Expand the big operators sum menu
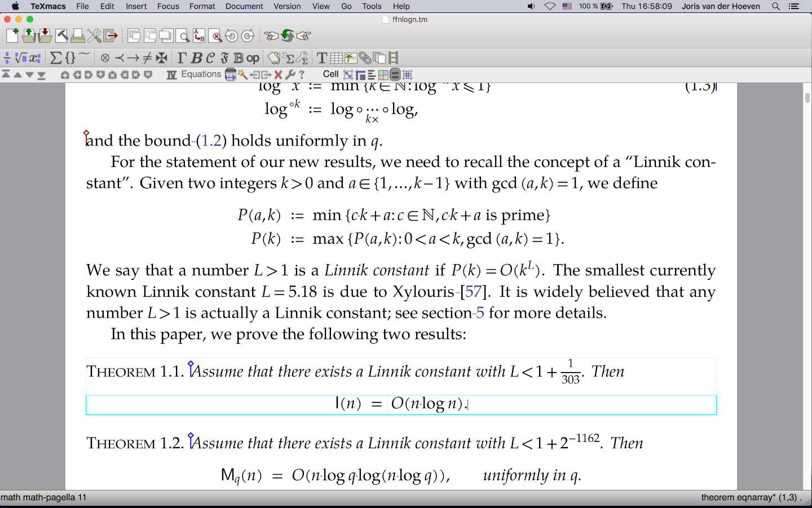Image resolution: width=812 pixels, height=508 pixels. [x=56, y=58]
